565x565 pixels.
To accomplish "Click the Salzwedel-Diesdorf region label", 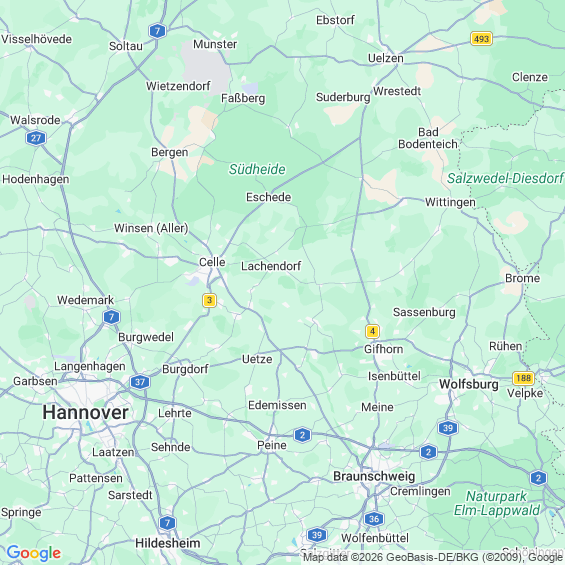I will point(505,178).
